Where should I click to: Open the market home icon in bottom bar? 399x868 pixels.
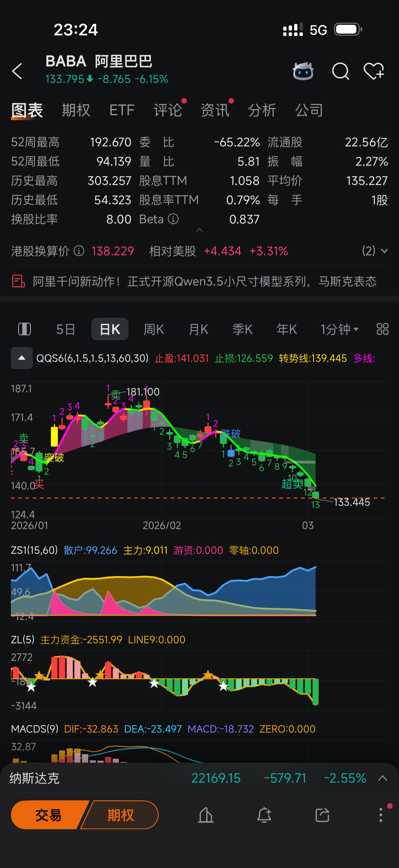pyautogui.click(x=206, y=815)
